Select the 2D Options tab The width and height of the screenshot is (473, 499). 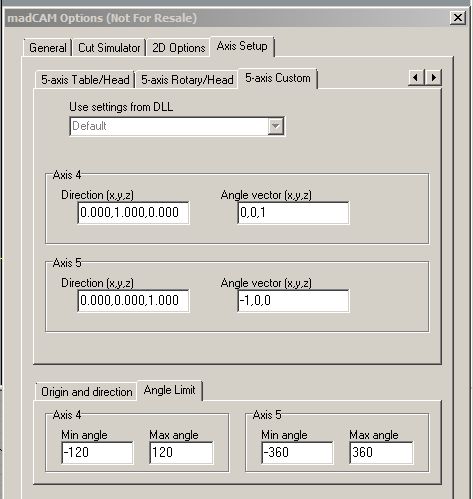click(178, 48)
